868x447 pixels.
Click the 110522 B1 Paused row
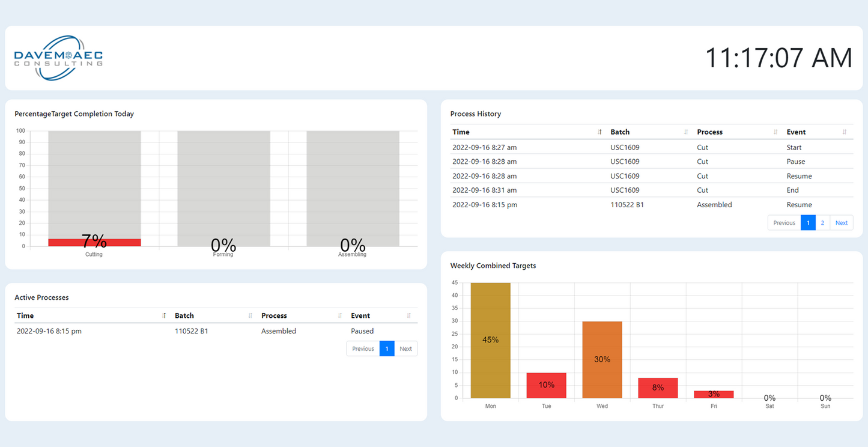pyautogui.click(x=210, y=331)
